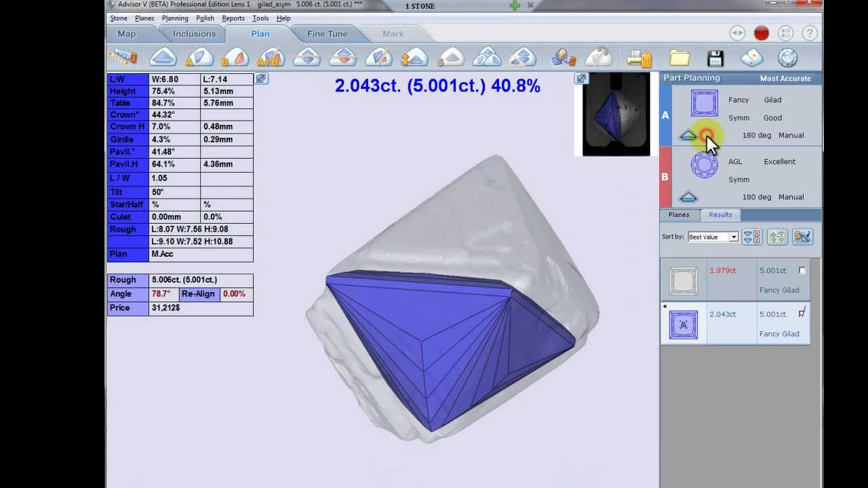Expand the measurements table panel
Screen dimensions: 868x488
pos(261,79)
